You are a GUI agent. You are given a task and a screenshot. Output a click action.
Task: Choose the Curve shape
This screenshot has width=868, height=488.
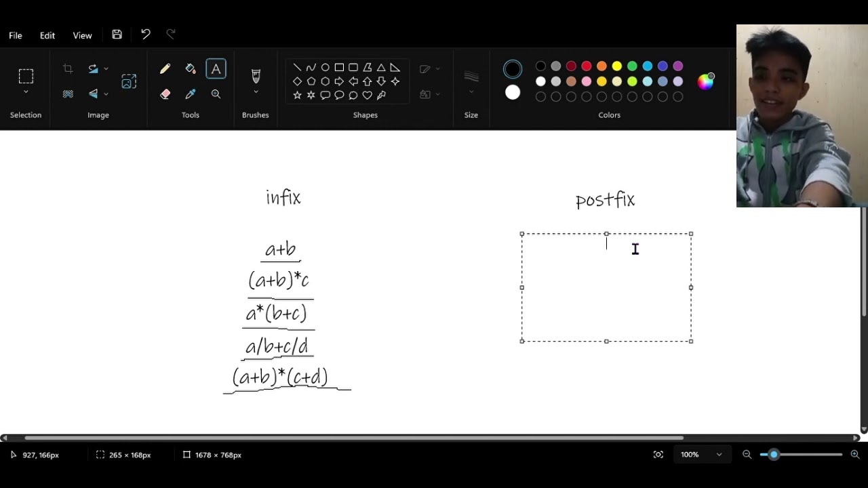[311, 67]
